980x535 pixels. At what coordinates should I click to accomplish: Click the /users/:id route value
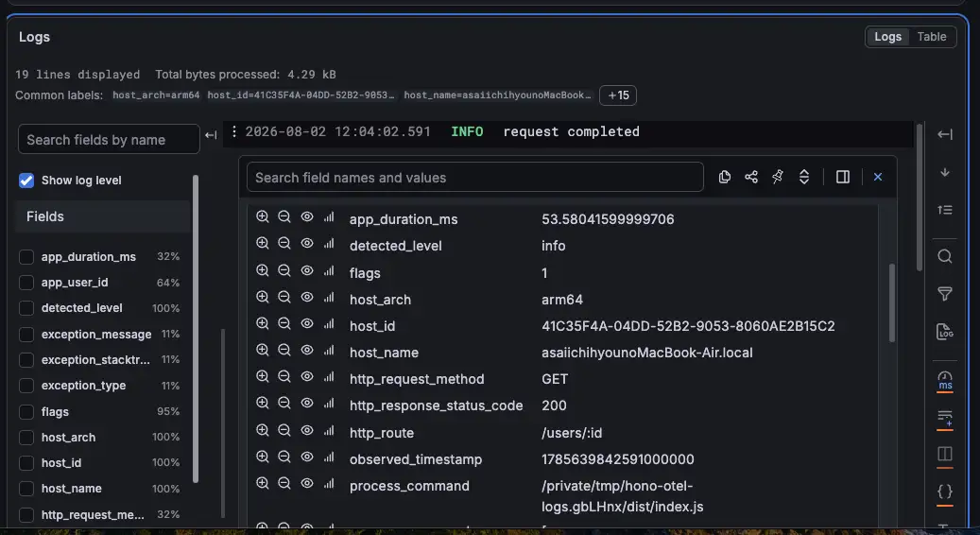[x=572, y=433]
